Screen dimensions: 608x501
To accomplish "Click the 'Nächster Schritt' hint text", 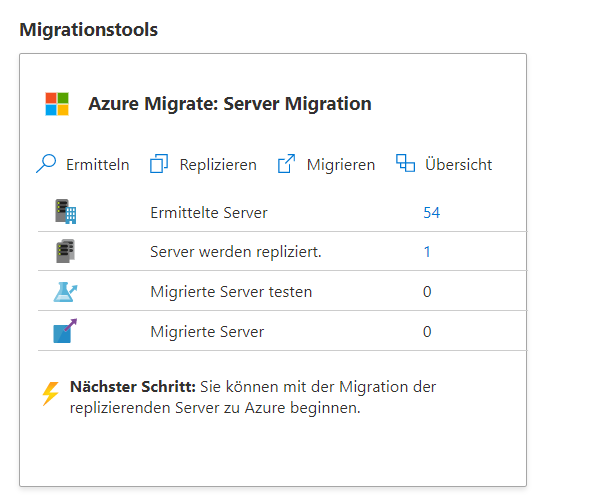I will click(253, 397).
